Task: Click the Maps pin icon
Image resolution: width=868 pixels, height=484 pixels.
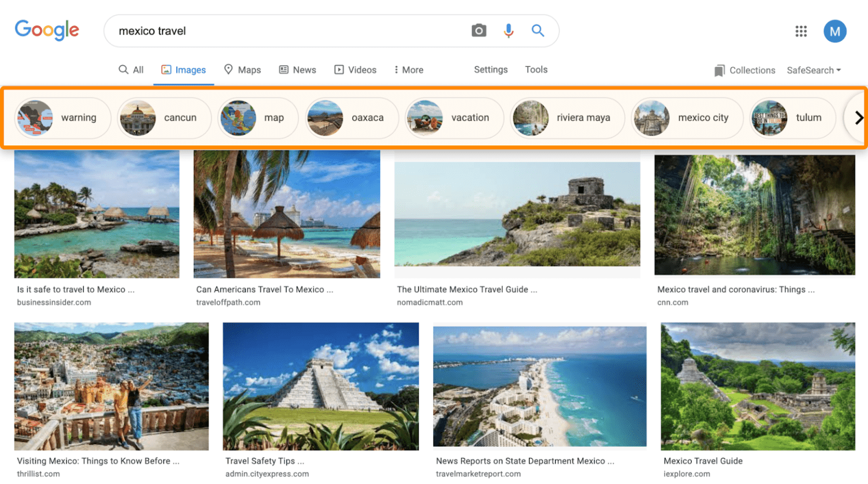Action: point(228,69)
